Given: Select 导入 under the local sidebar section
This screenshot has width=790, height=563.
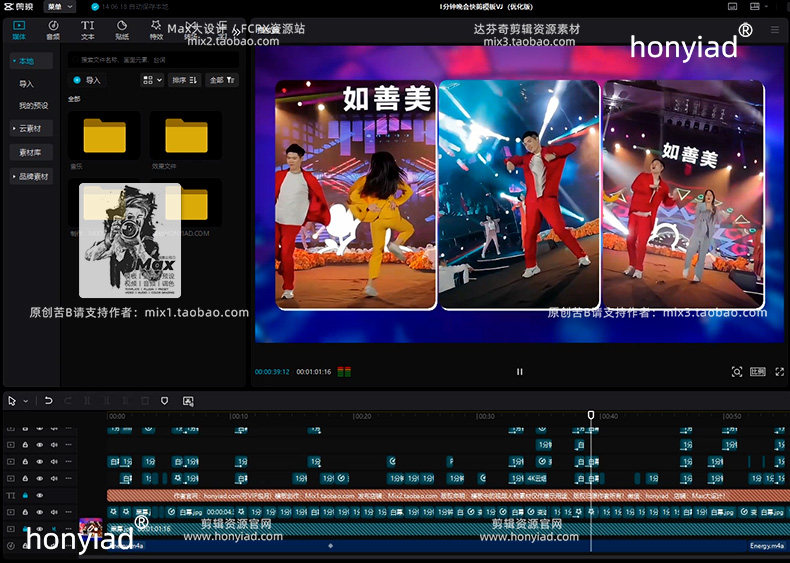Looking at the screenshot, I should (x=26, y=84).
